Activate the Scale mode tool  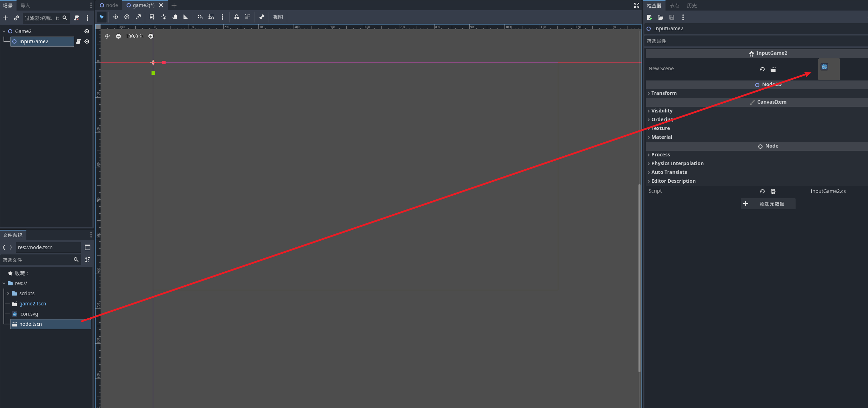[x=138, y=17]
